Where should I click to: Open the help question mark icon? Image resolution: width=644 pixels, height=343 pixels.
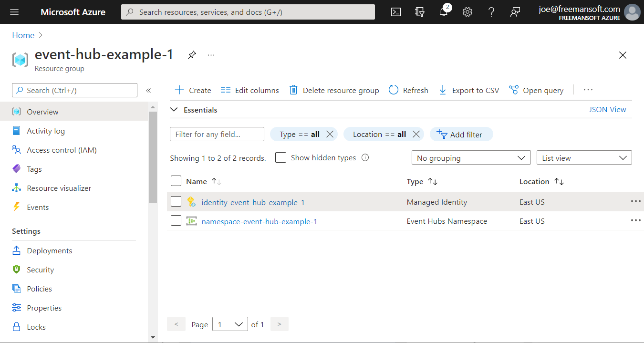pyautogui.click(x=491, y=12)
